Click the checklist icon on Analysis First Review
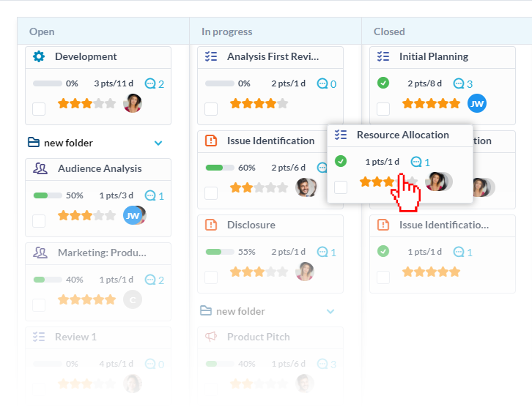Screen dimensions: 532x407 212,56
